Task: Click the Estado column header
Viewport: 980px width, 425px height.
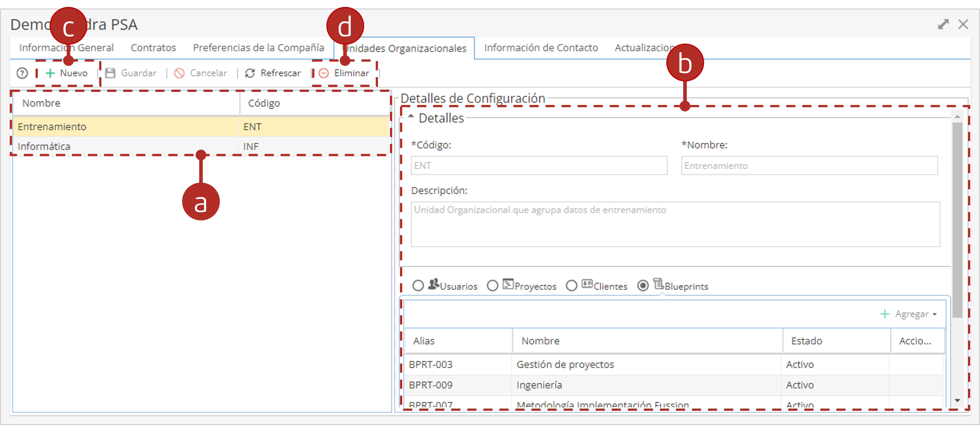Action: [x=836, y=341]
